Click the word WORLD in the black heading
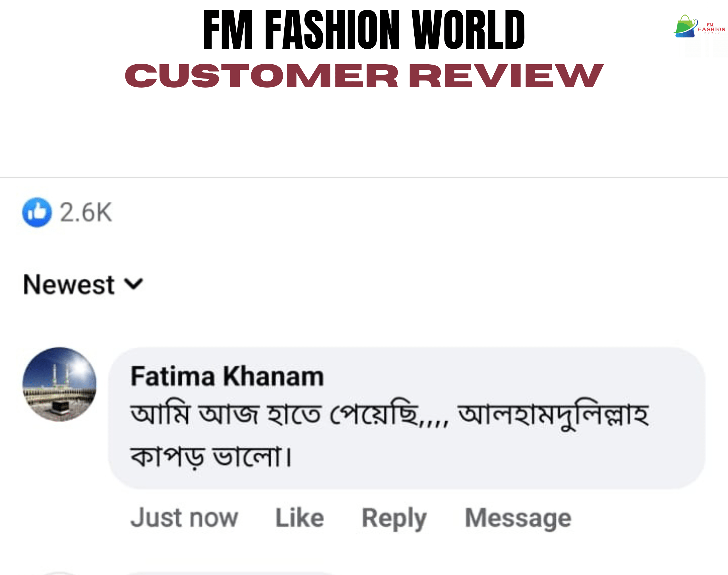The image size is (728, 575). pos(468,30)
